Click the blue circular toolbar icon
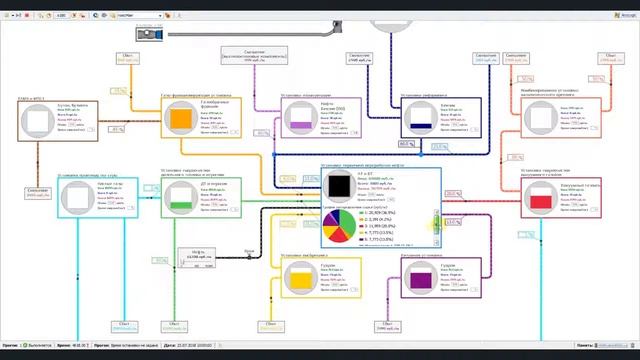The image size is (640, 360). 96,16
